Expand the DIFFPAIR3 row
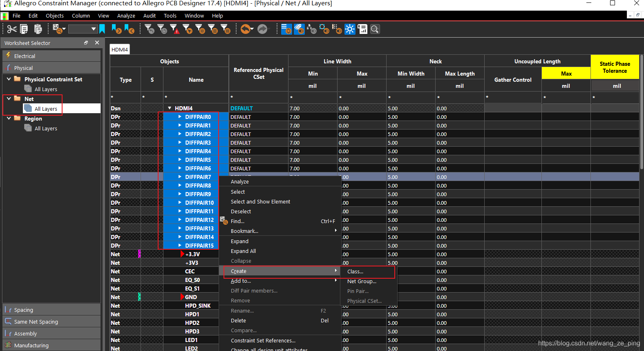The width and height of the screenshot is (644, 351). (180, 143)
